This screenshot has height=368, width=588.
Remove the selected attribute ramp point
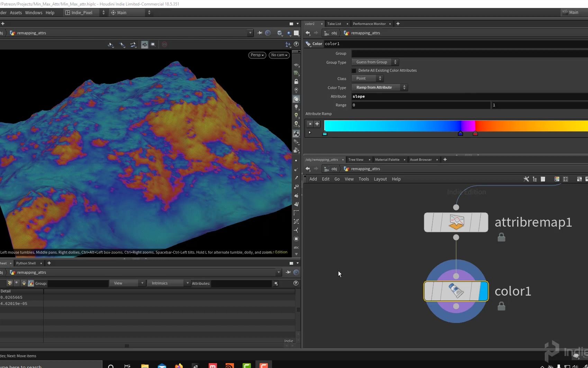[310, 124]
